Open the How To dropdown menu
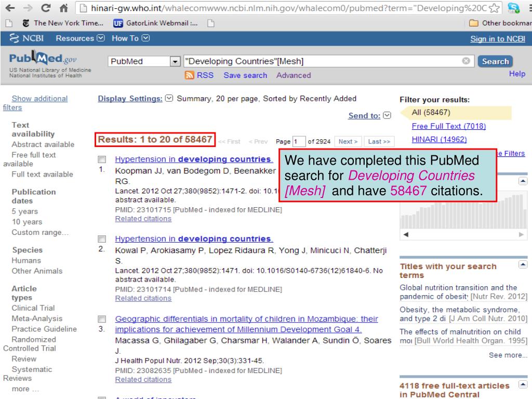The width and height of the screenshot is (532, 399). pyautogui.click(x=130, y=38)
